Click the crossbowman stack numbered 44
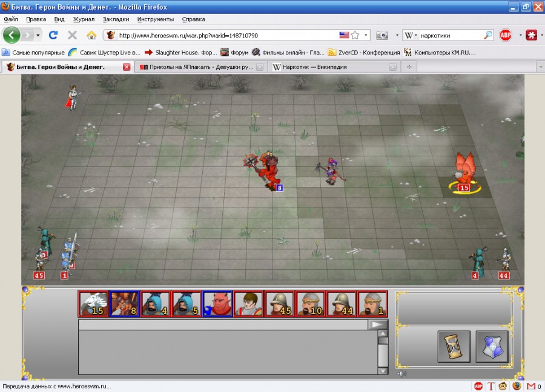 [504, 264]
